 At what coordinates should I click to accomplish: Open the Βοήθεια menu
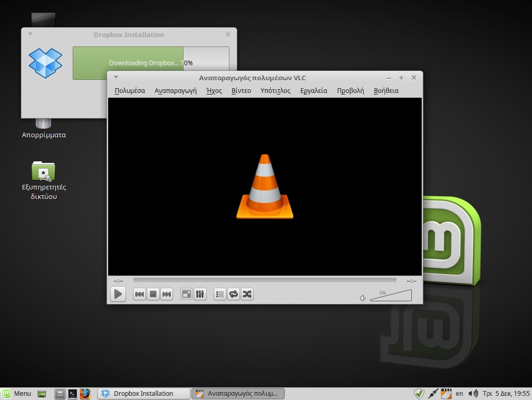[386, 90]
